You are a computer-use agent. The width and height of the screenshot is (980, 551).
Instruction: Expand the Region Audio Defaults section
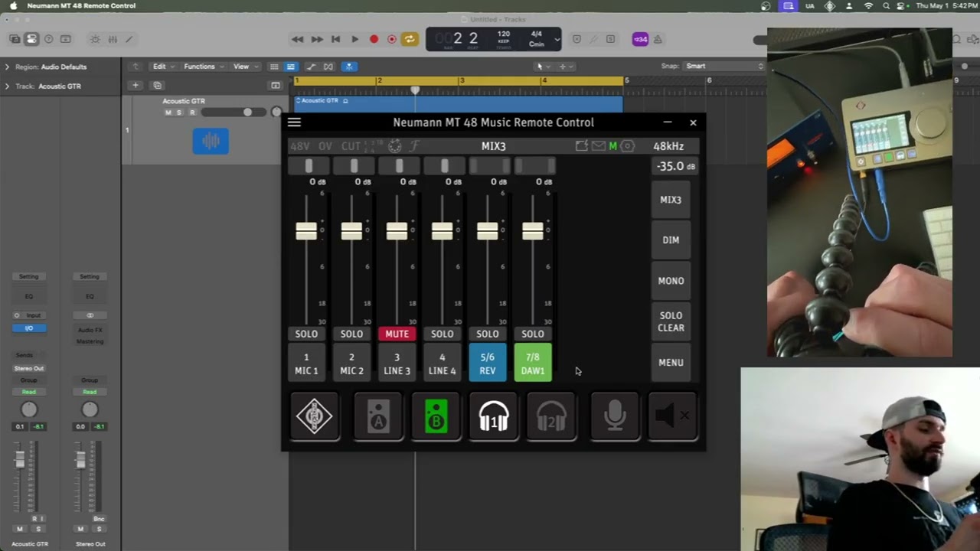(x=7, y=67)
